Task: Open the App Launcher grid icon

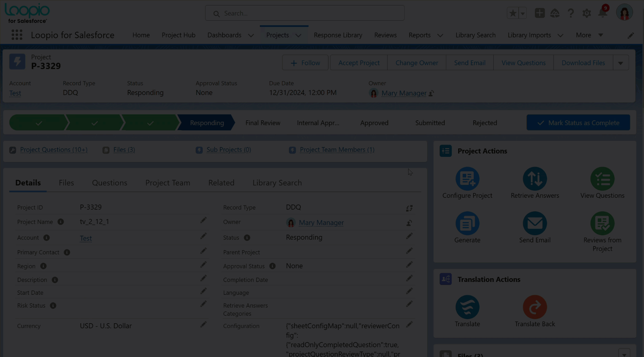Action: pos(17,35)
